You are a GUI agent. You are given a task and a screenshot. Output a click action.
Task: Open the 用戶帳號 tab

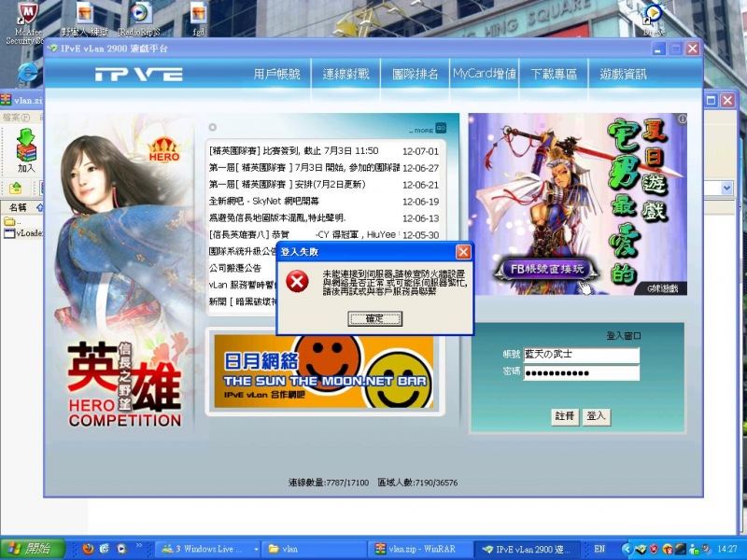coord(276,74)
